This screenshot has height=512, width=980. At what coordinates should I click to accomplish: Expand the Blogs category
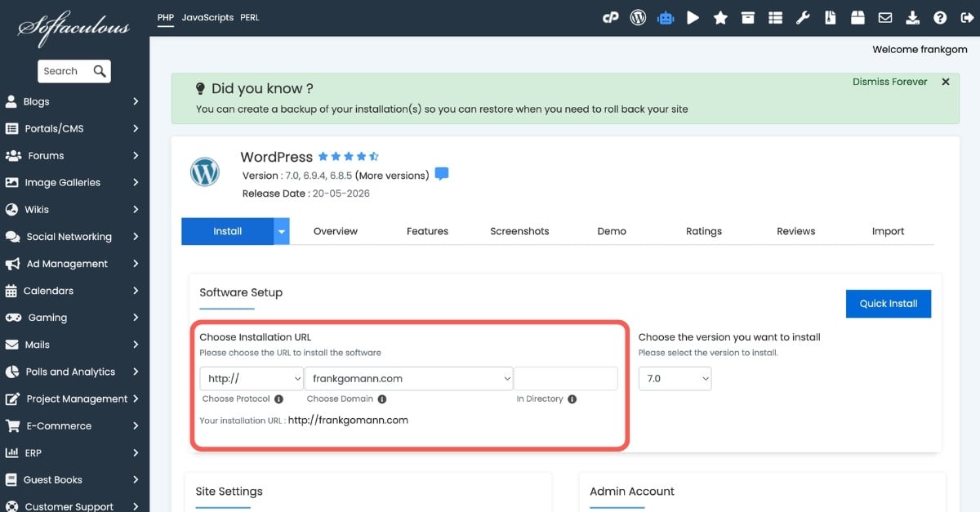74,101
